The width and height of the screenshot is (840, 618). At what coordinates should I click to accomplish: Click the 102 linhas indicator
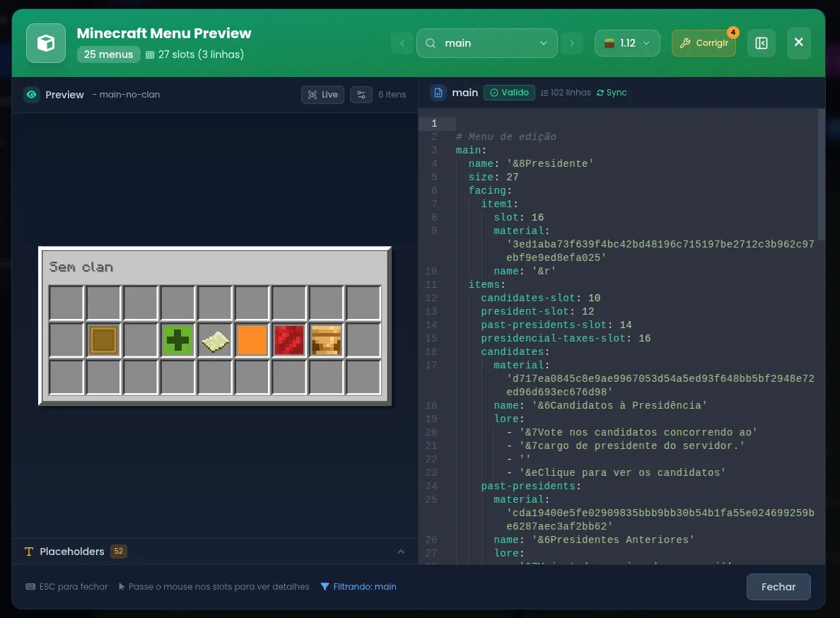(x=566, y=93)
